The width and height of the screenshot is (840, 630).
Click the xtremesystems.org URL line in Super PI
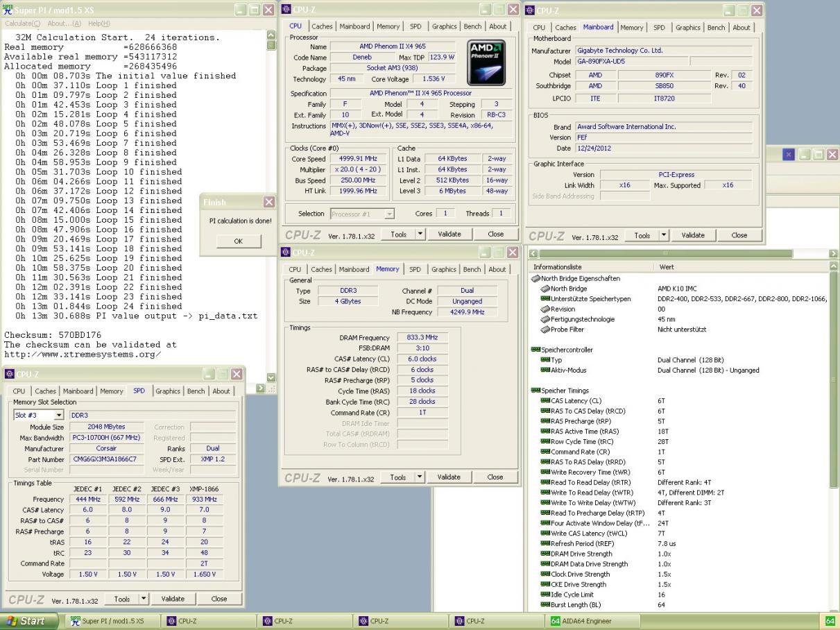pyautogui.click(x=82, y=355)
